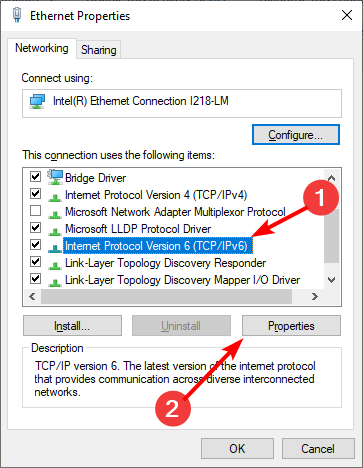Click the Network Adapter Multiplexor Protocol icon
Screen dimensions: 363x468
tap(55, 214)
